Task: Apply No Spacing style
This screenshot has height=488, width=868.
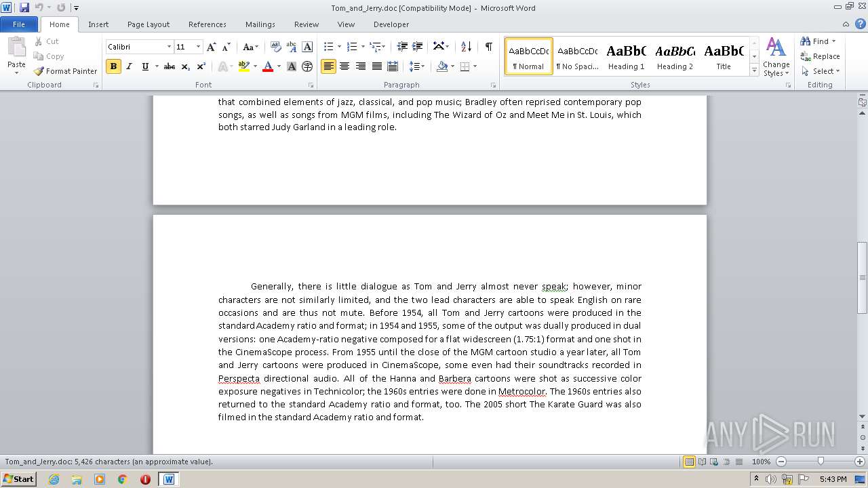Action: 577,57
